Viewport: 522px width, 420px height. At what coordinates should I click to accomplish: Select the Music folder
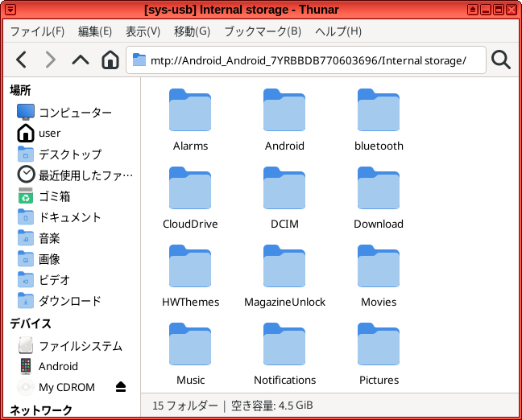[x=190, y=354]
